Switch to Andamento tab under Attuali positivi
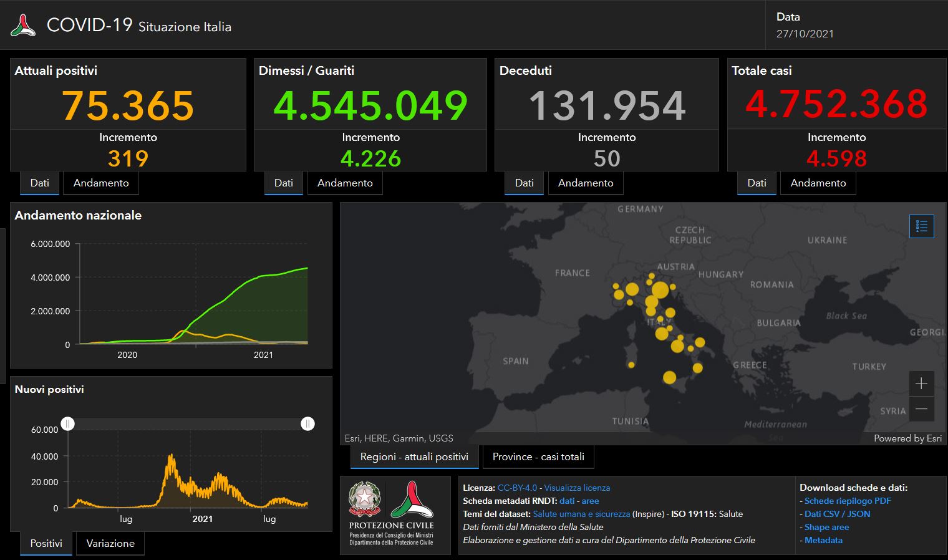Image resolution: width=948 pixels, height=560 pixels. tap(101, 183)
